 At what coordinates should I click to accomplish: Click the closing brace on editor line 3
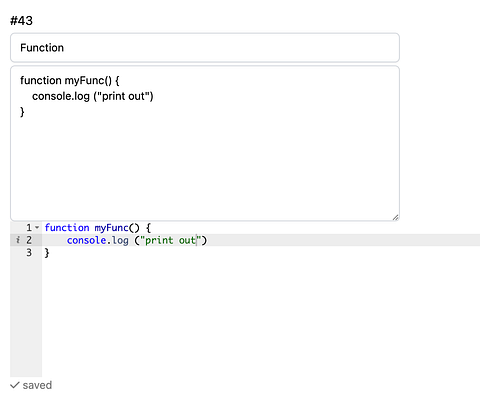(47, 253)
